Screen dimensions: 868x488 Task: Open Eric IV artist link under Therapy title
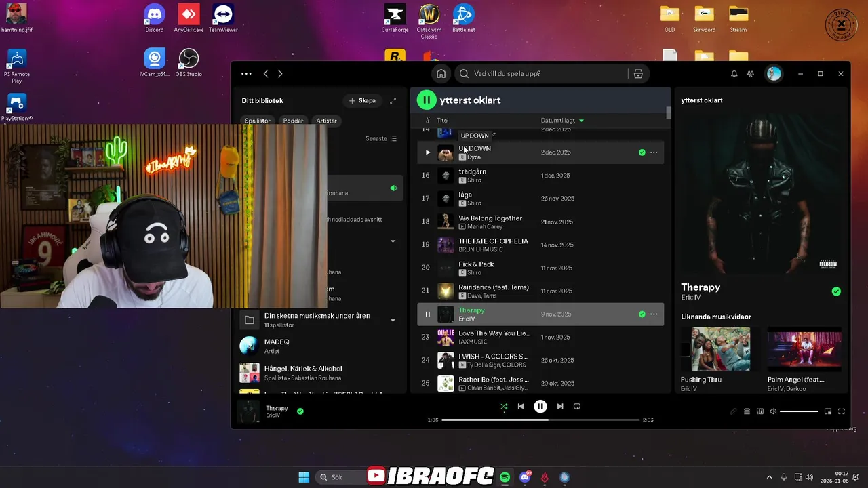pyautogui.click(x=690, y=298)
